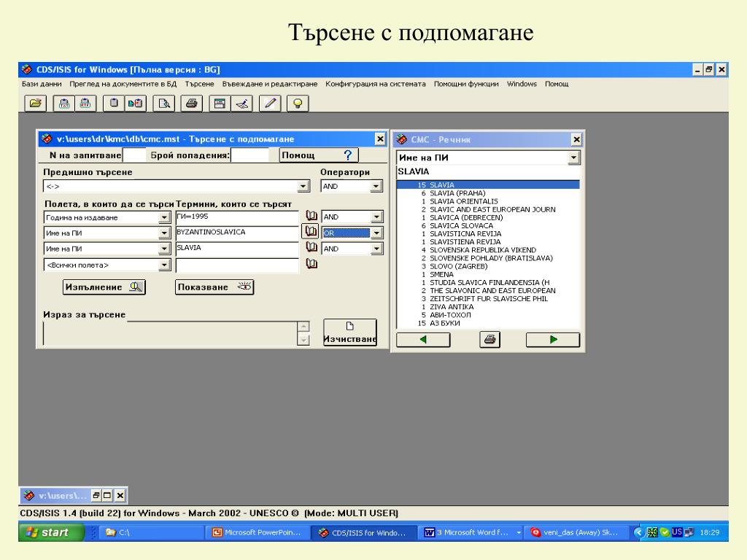Expand AND operator dropdown in SLAVIA row
This screenshot has height=560, width=747.
coord(377,249)
